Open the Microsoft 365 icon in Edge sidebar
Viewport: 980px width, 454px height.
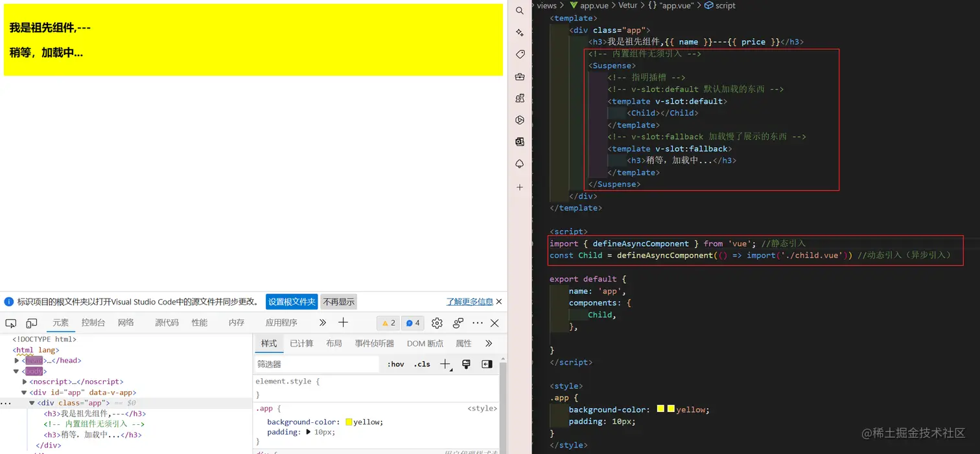(520, 120)
